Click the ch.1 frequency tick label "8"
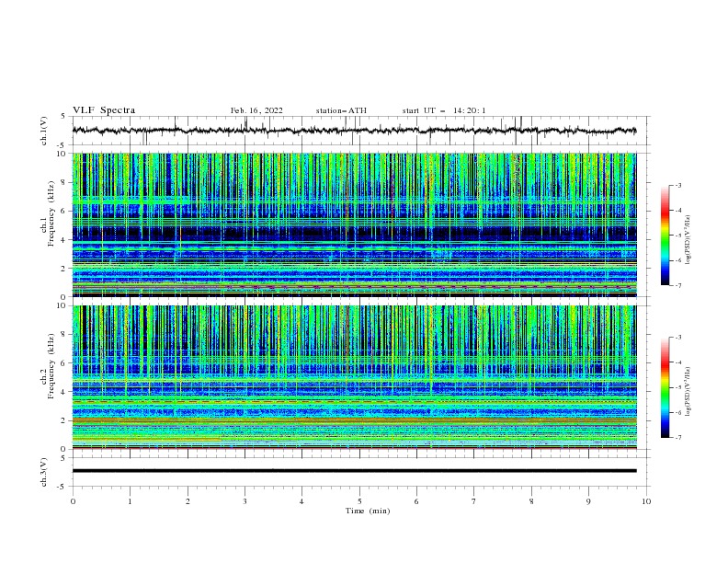The height and width of the screenshot is (563, 728). (64, 182)
